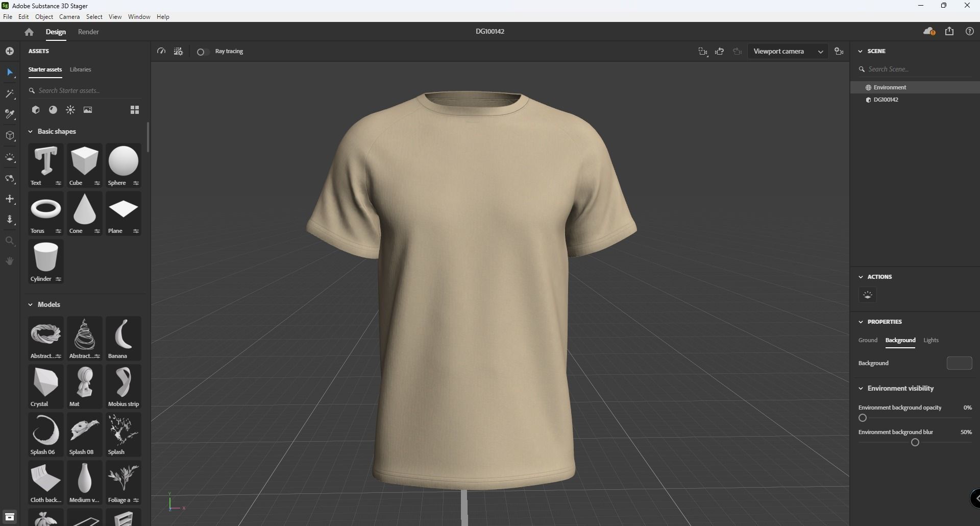Click the Search Scene field

[916, 69]
